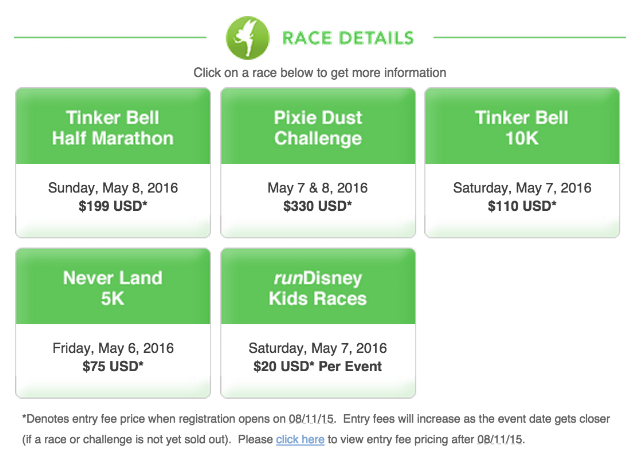Click the Friday, May 6, 2016 date
The width and height of the screenshot is (640, 471).
coord(113,348)
